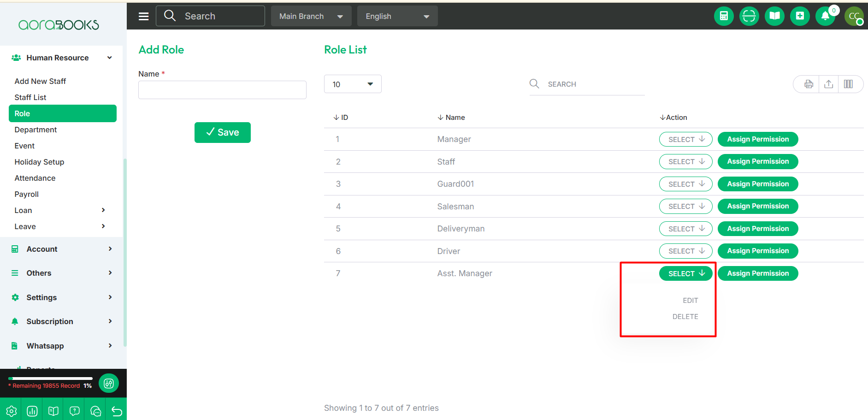Image resolution: width=868 pixels, height=420 pixels.
Task: Click the Role List SEARCH field
Action: pos(587,84)
